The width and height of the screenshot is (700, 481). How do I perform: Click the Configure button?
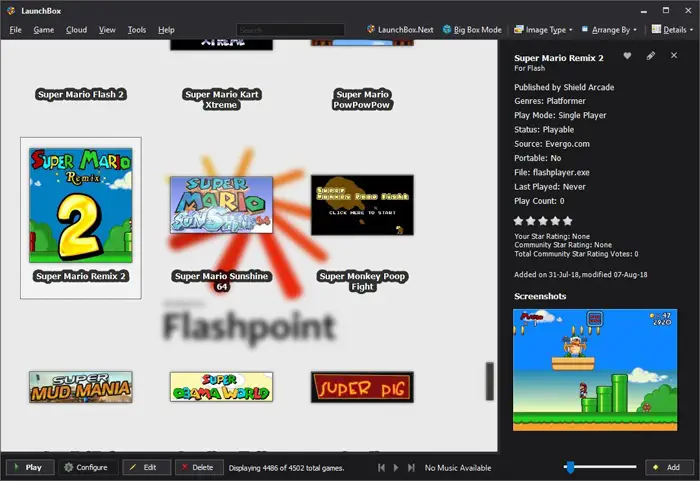(88, 467)
